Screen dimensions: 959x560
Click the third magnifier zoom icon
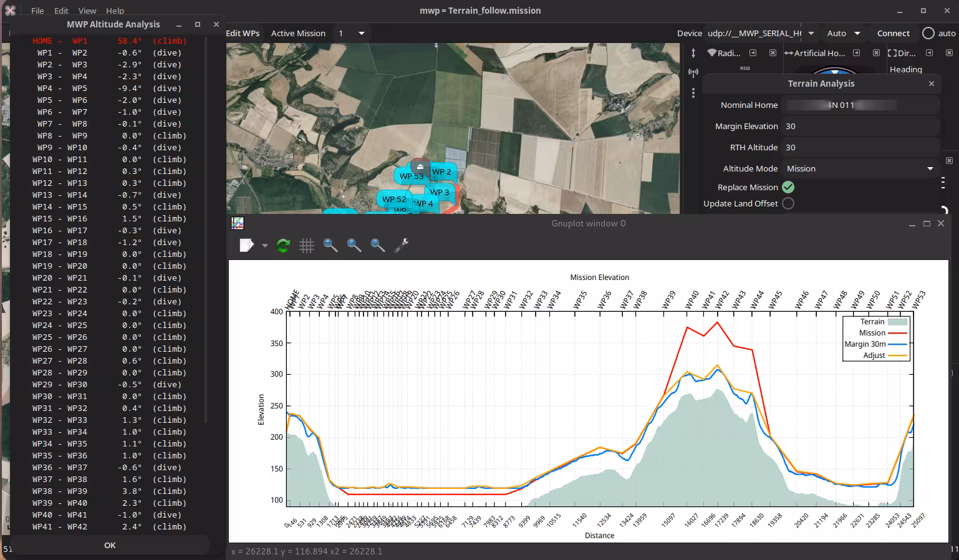pos(378,246)
